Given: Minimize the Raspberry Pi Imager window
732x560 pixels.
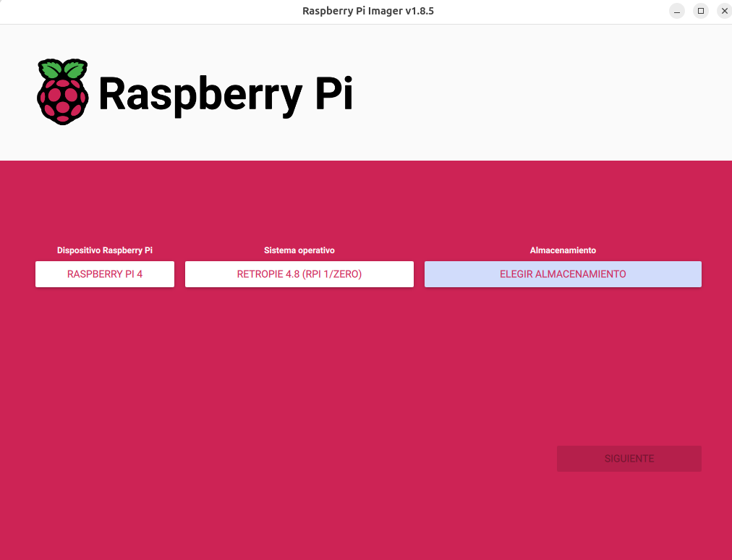Looking at the screenshot, I should pyautogui.click(x=677, y=11).
